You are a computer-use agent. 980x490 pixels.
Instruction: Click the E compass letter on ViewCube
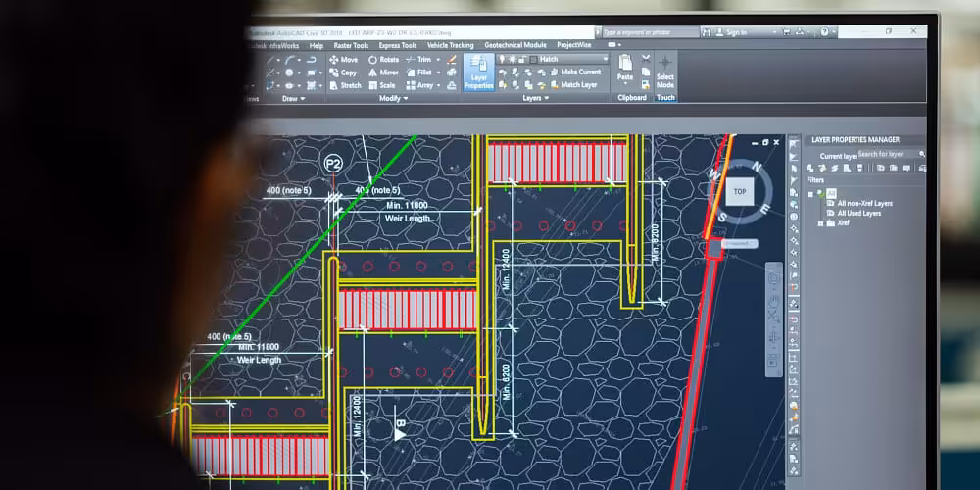coord(765,208)
